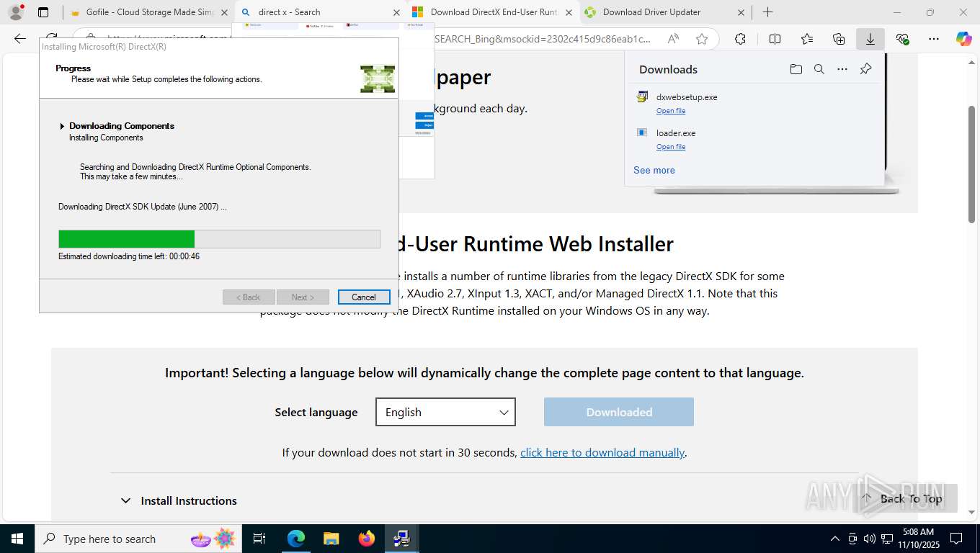This screenshot has height=553, width=980.
Task: Click the Downloaded button
Action: point(619,412)
